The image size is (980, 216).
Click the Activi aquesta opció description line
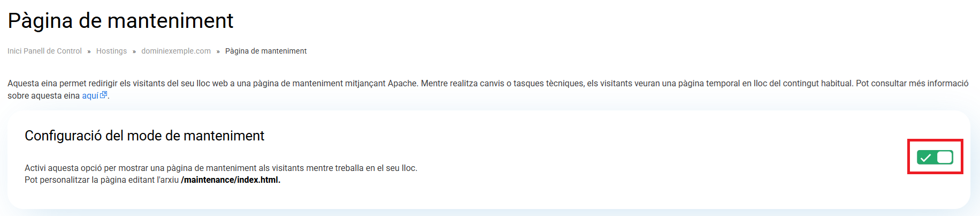pyautogui.click(x=221, y=168)
